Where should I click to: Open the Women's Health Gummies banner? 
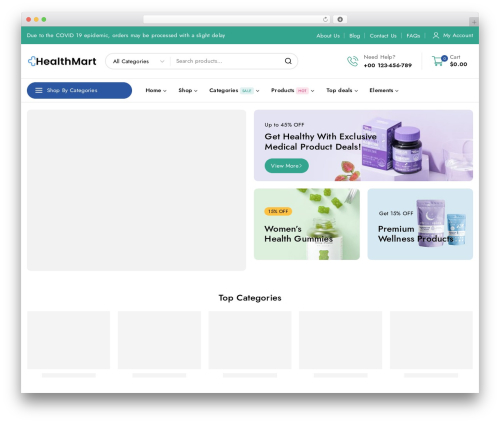(307, 224)
